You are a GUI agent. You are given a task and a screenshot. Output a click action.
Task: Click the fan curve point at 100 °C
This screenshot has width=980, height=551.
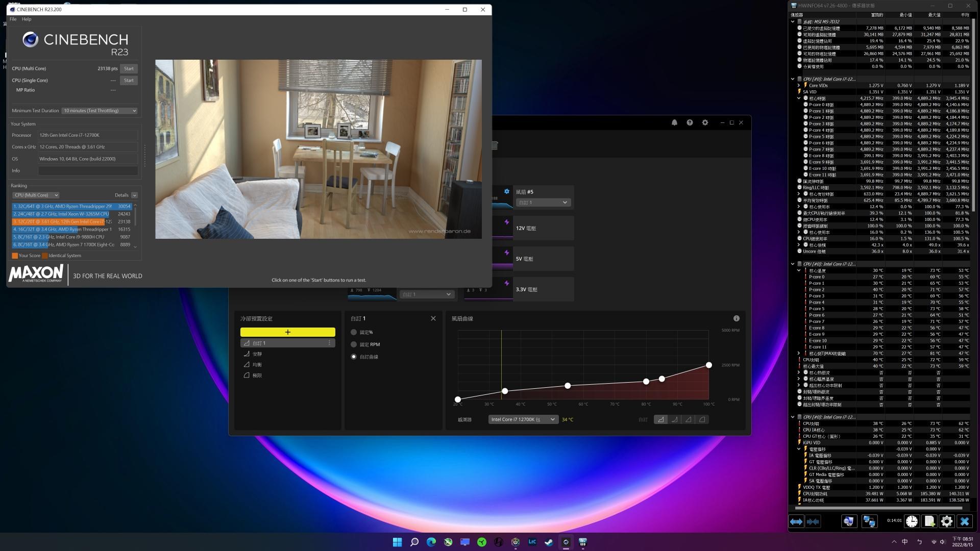click(708, 365)
